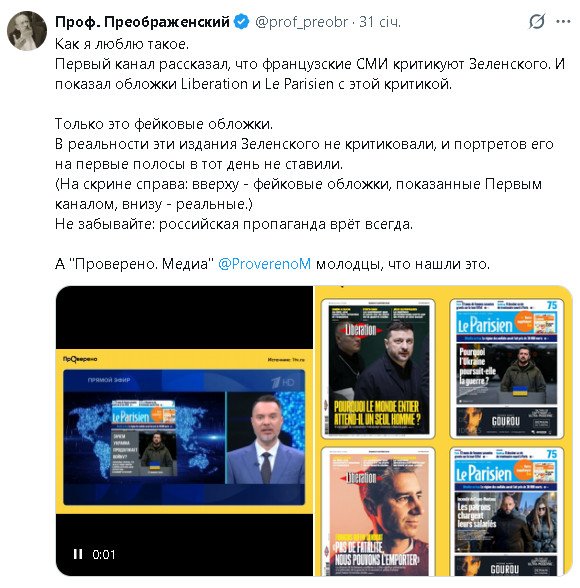Open the @ProverenoM mention link
Image resolution: width=580 pixels, height=588 pixels.
[x=264, y=264]
